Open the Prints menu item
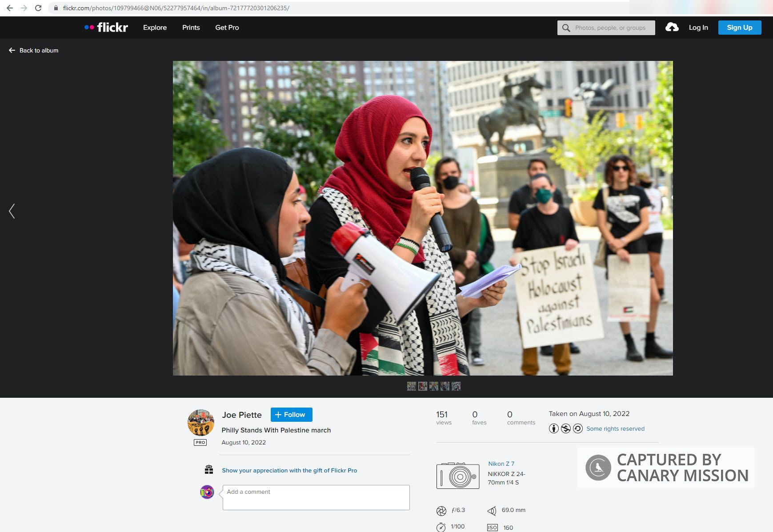This screenshot has width=773, height=532. [191, 28]
